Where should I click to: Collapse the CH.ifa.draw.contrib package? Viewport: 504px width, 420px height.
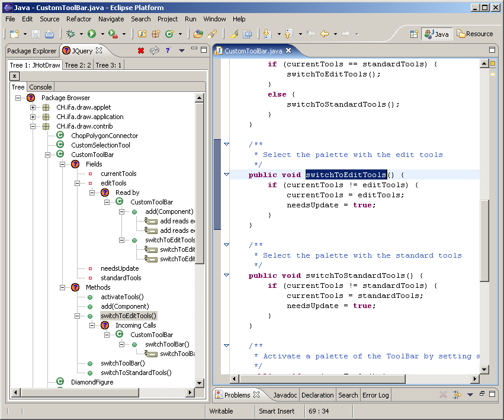point(33,126)
